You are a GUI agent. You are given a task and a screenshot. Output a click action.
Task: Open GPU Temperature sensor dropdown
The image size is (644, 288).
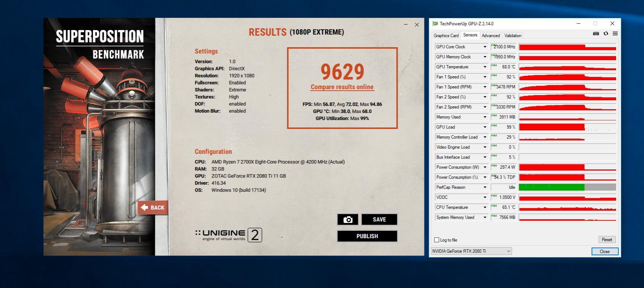click(485, 67)
